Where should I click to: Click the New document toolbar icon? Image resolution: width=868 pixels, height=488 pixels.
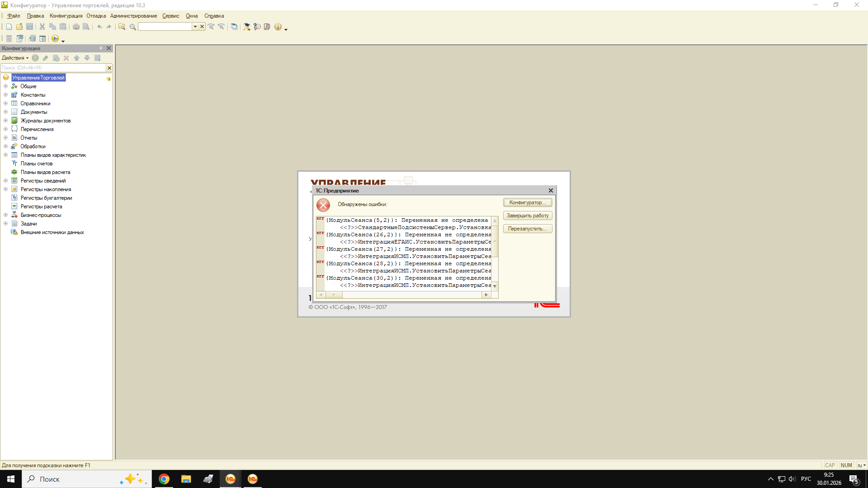click(9, 27)
